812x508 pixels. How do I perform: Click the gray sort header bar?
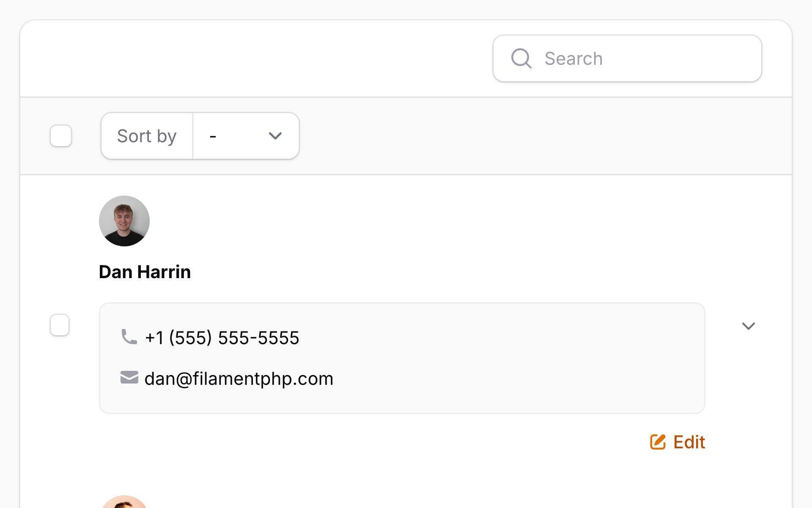[507, 136]
